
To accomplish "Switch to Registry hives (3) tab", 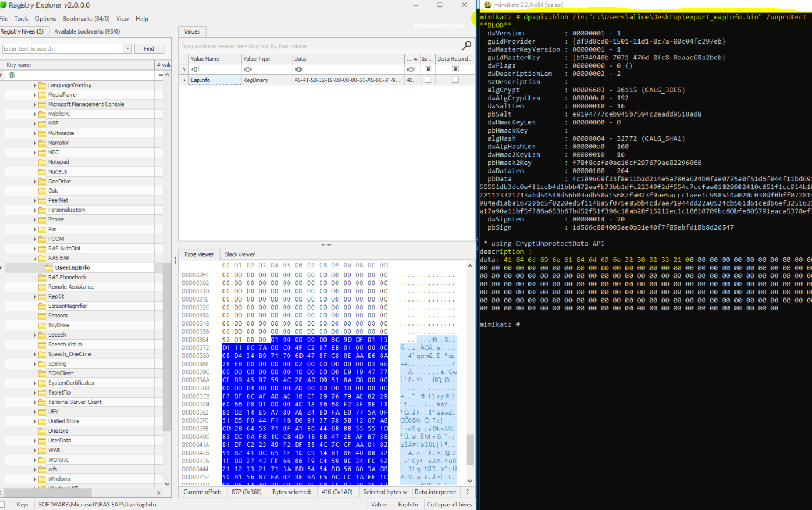I will click(x=22, y=32).
